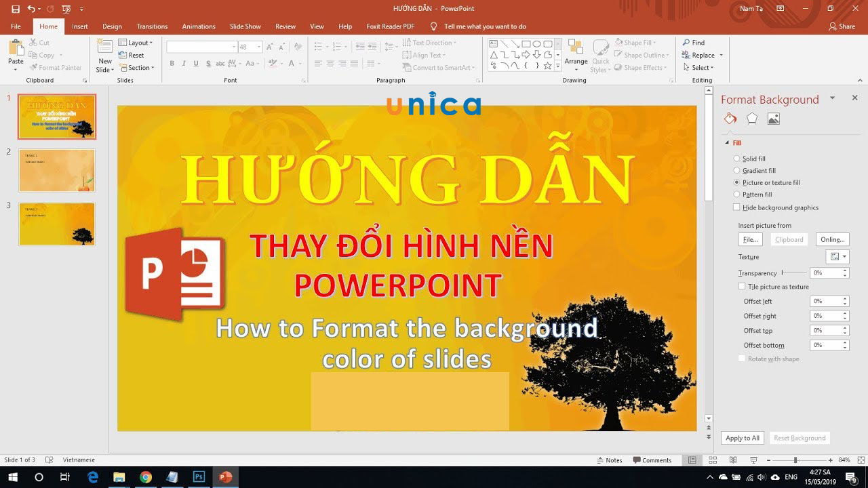
Task: Apply Bold formatting icon
Action: click(172, 64)
